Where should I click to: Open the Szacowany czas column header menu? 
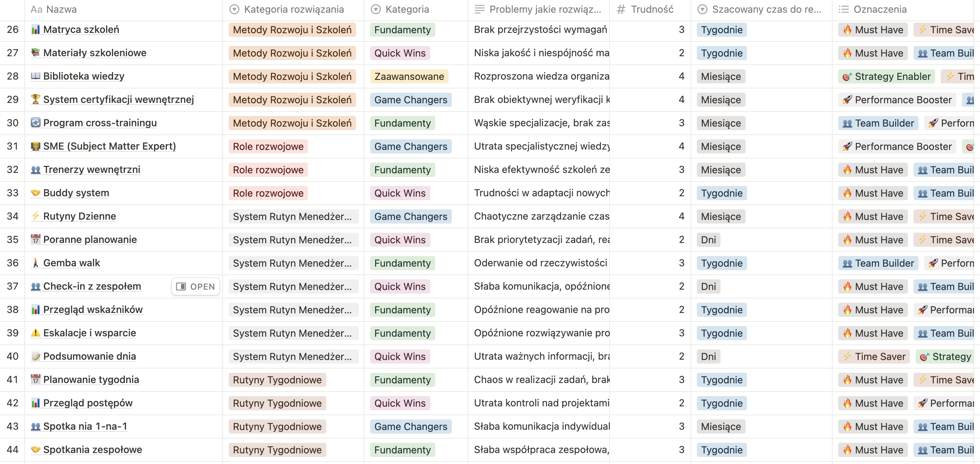click(766, 10)
